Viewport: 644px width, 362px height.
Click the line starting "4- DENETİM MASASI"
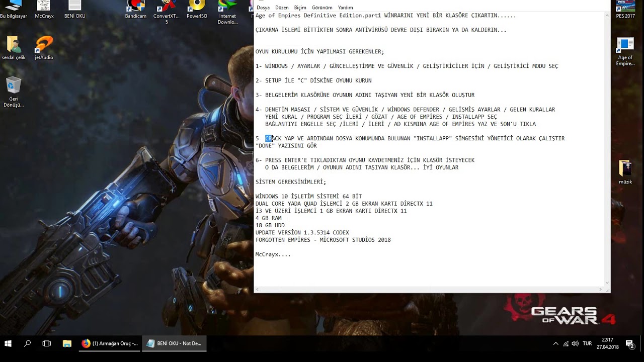point(405,110)
